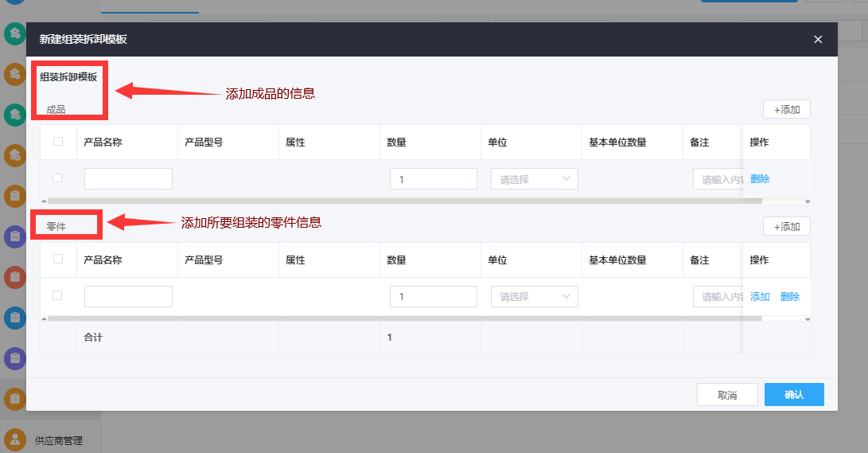Tick the row checkbox in 零件 table

point(57,295)
